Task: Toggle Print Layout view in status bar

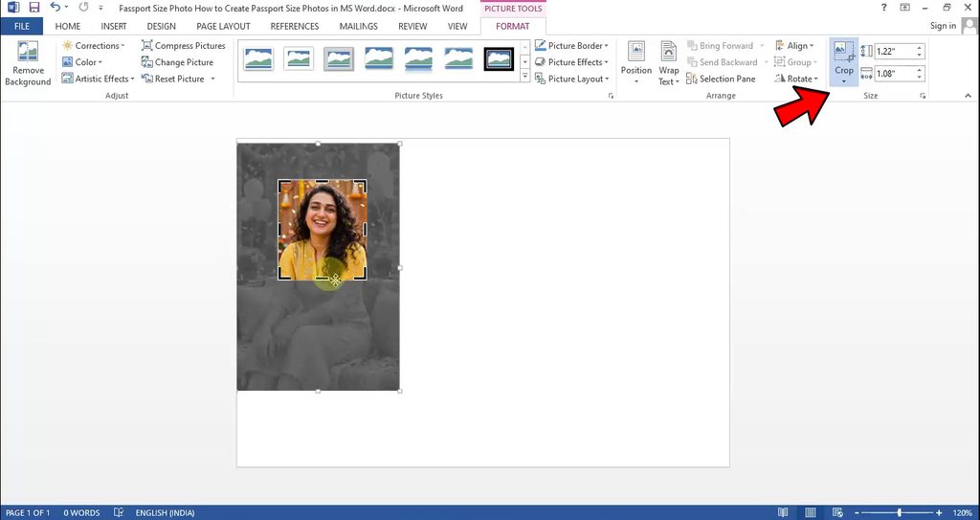Action: [x=811, y=512]
